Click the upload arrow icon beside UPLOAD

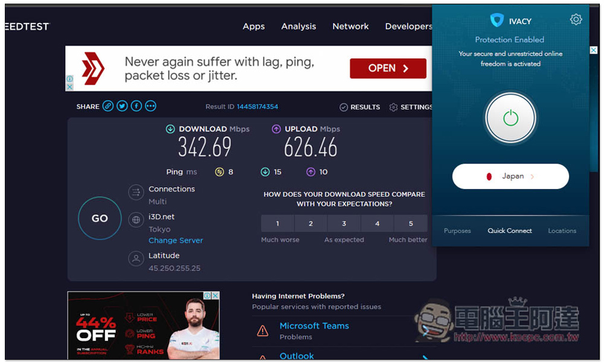pos(276,129)
